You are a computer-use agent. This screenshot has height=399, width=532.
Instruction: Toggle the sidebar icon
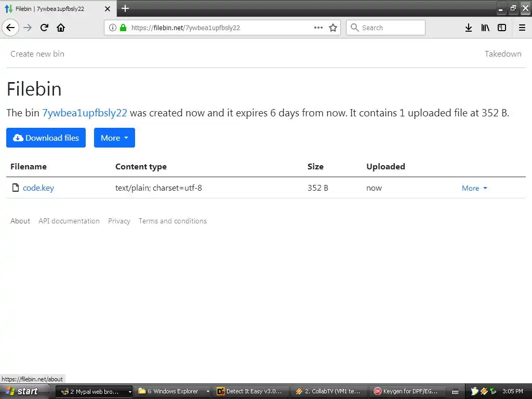click(x=502, y=28)
